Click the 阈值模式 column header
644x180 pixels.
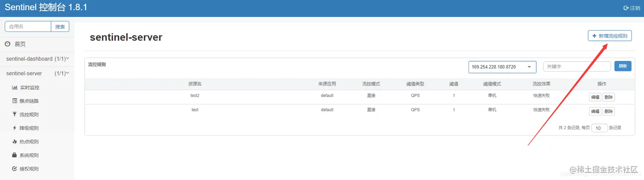(x=492, y=84)
